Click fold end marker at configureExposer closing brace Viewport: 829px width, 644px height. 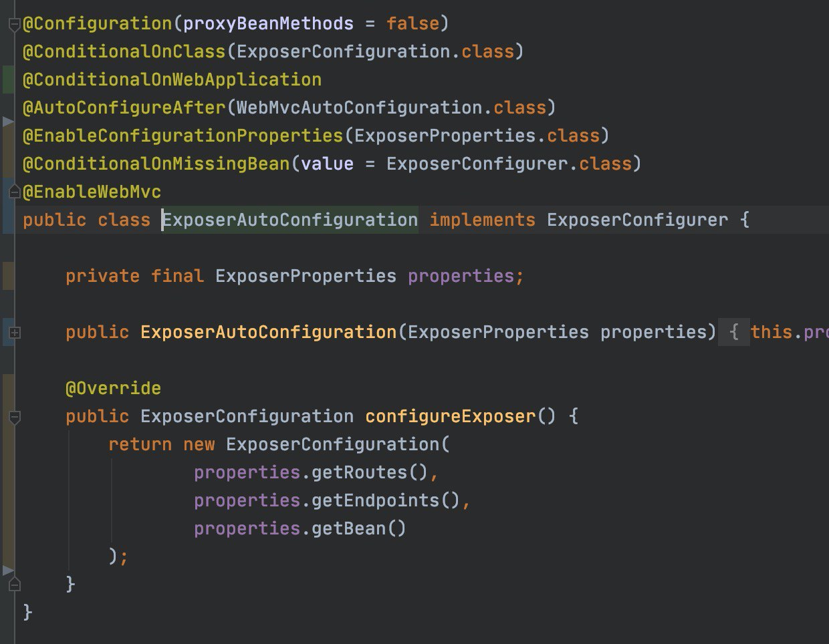15,585
